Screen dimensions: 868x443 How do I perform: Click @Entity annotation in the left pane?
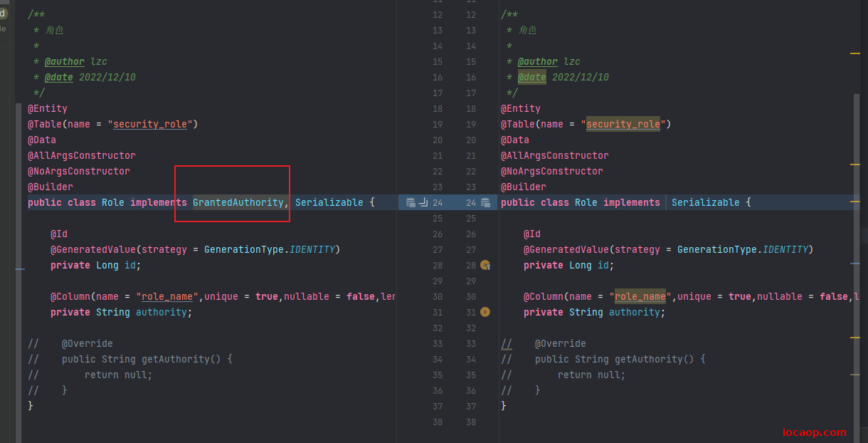[48, 109]
